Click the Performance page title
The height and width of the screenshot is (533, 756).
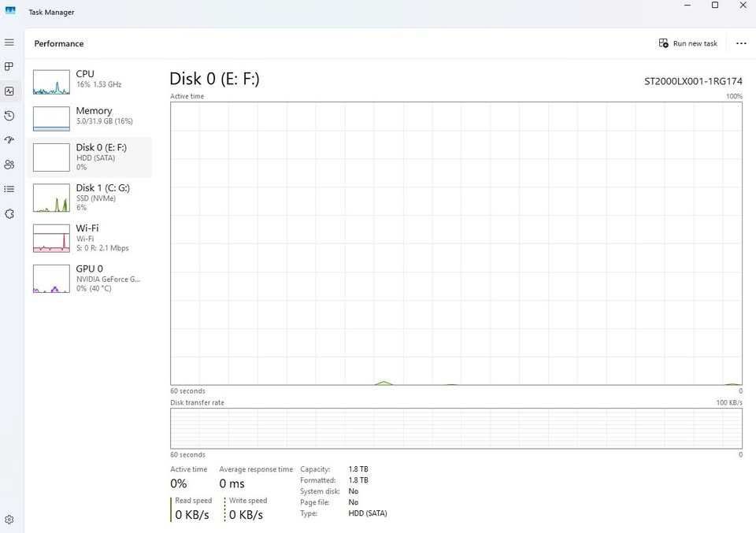(x=59, y=43)
